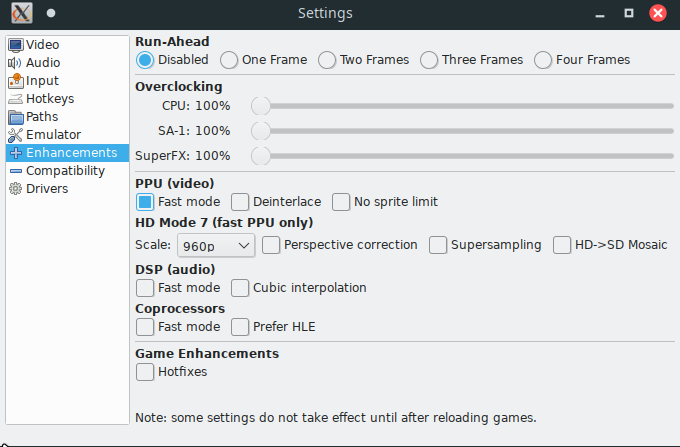Select the Audio speaker icon
This screenshot has height=447, width=680.
pos(15,63)
